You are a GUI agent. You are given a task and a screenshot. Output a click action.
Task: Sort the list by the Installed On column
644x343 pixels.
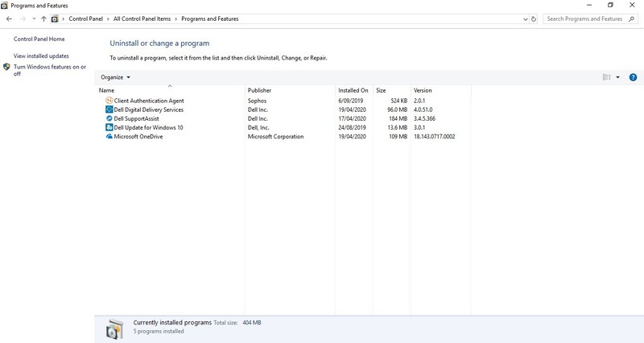click(353, 90)
